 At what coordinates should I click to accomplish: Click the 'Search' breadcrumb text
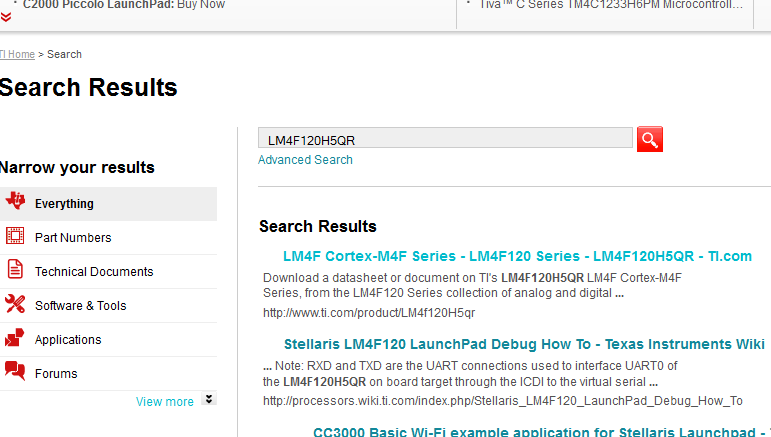point(64,54)
